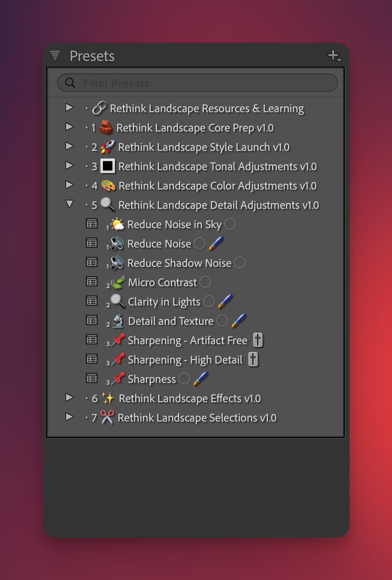
Task: Apply the Reduce Noise in Sky preset
Action: (174, 225)
